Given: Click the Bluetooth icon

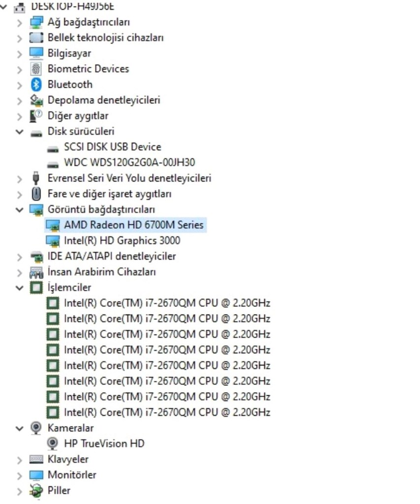Looking at the screenshot, I should click(36, 85).
